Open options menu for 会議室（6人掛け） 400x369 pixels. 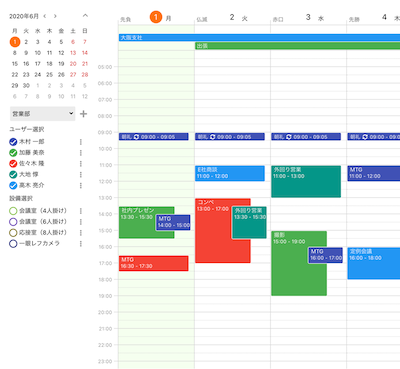(x=81, y=222)
